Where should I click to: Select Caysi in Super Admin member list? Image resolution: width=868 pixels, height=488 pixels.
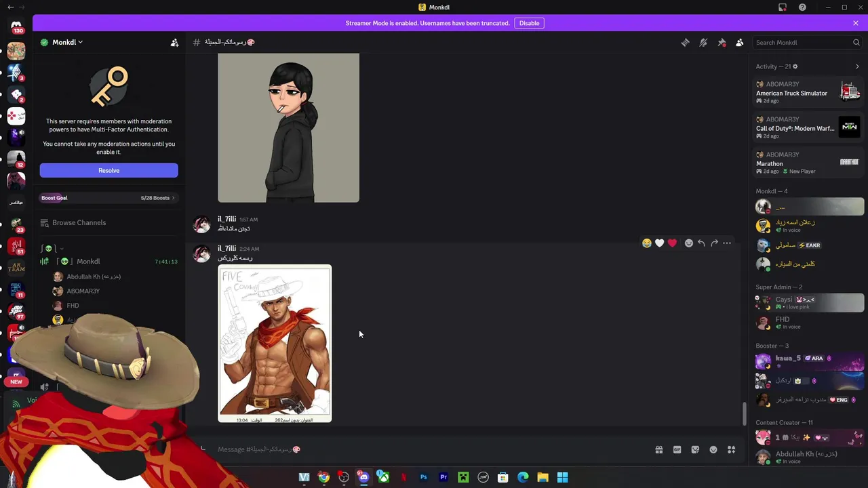[810, 302]
